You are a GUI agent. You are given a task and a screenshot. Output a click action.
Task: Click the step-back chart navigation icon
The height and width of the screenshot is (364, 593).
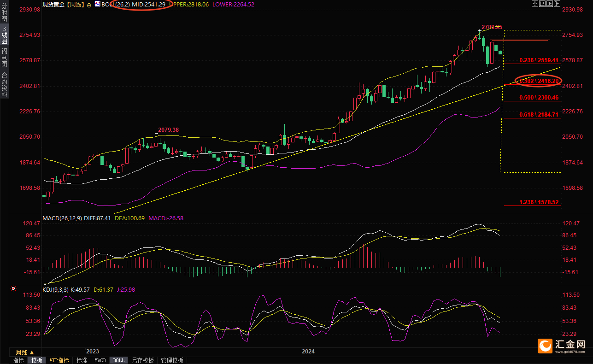coord(542,4)
